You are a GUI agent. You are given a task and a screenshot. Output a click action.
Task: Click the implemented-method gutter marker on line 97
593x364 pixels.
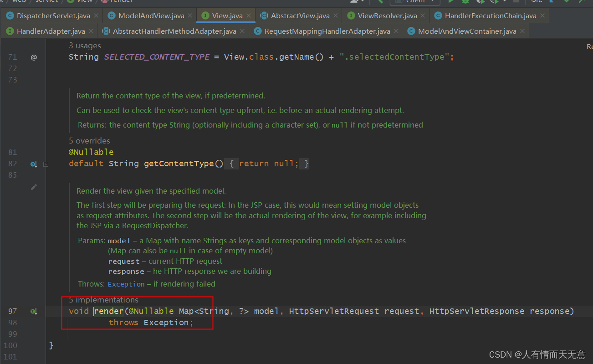34,312
